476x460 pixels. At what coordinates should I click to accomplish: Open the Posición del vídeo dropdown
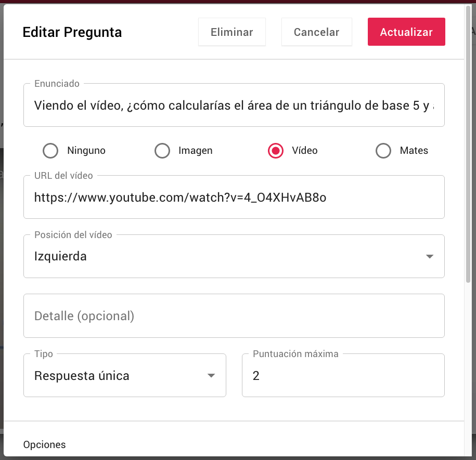tap(234, 256)
